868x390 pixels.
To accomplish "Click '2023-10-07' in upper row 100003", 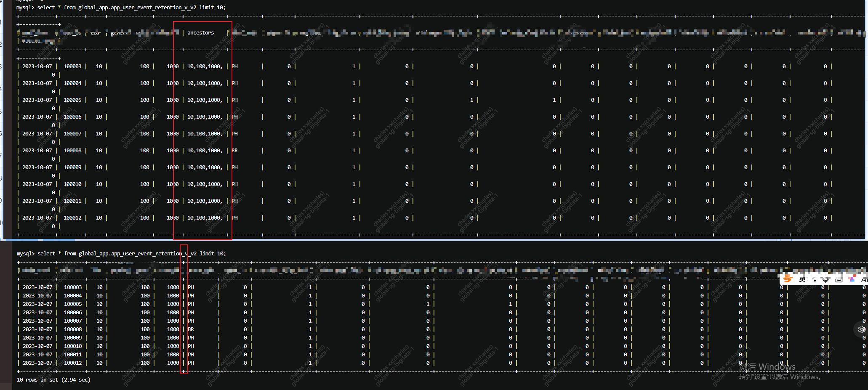I will 37,66.
